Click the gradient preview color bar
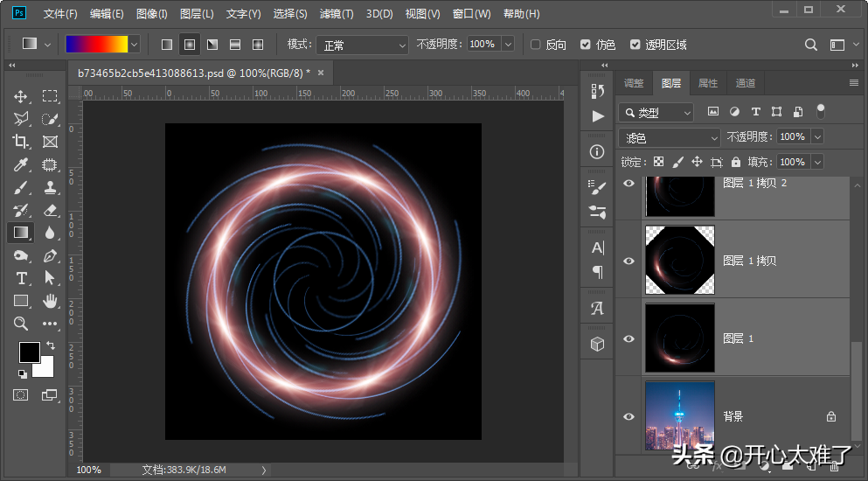The image size is (868, 481). click(x=97, y=45)
